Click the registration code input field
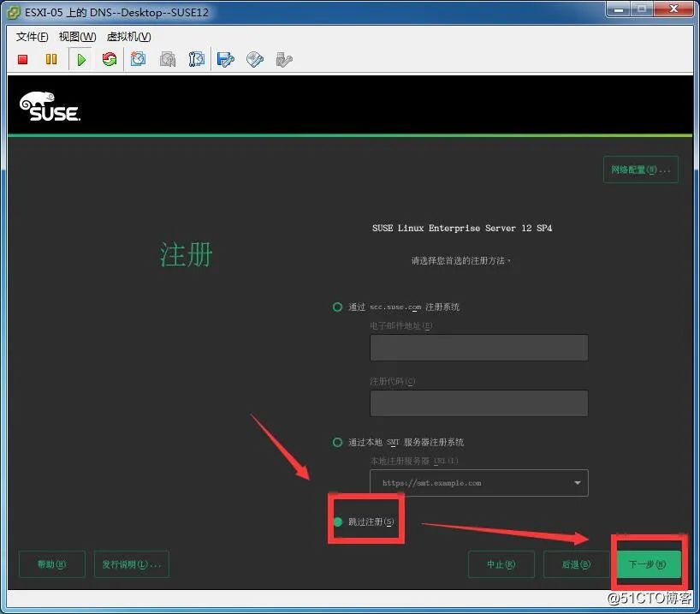Image resolution: width=700 pixels, height=614 pixels. [x=479, y=403]
